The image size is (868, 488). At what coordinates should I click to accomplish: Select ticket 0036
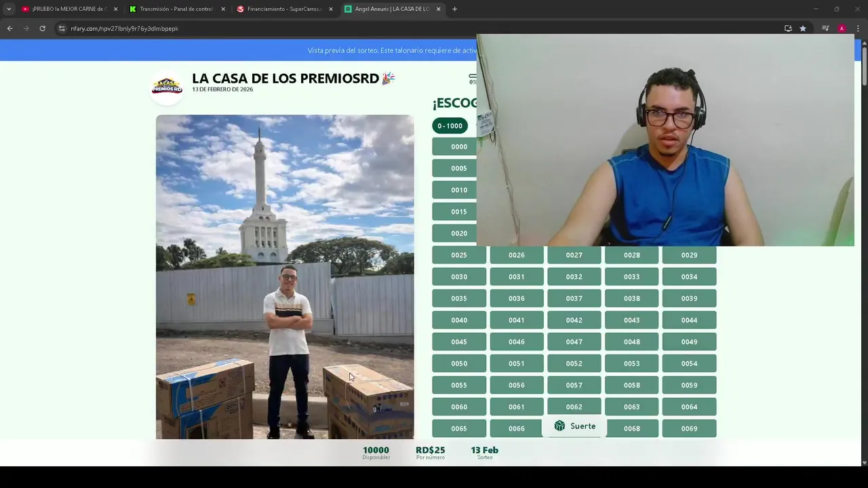pyautogui.click(x=517, y=298)
